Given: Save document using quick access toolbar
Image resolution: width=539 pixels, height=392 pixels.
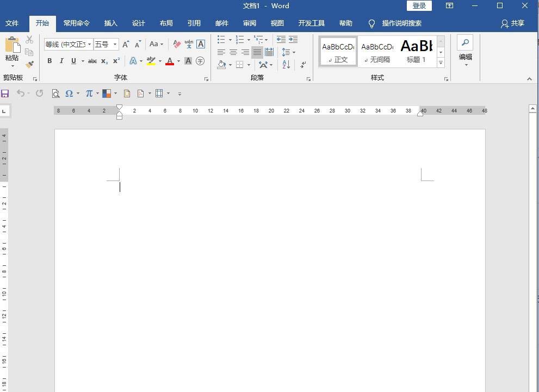Looking at the screenshot, I should (5, 94).
